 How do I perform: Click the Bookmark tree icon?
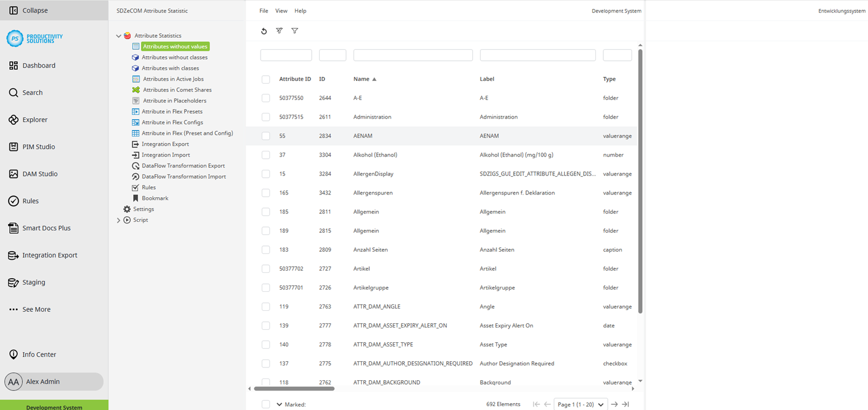tap(137, 198)
